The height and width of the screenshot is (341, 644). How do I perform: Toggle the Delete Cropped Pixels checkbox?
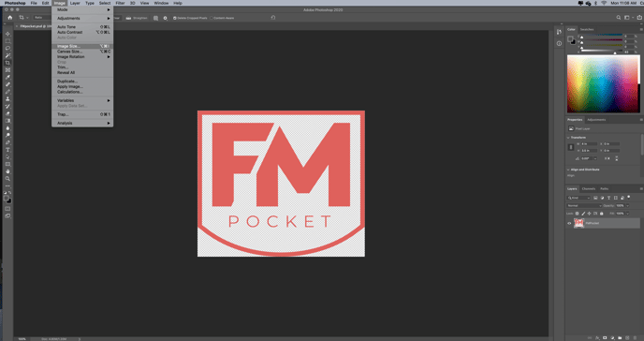[x=175, y=18]
